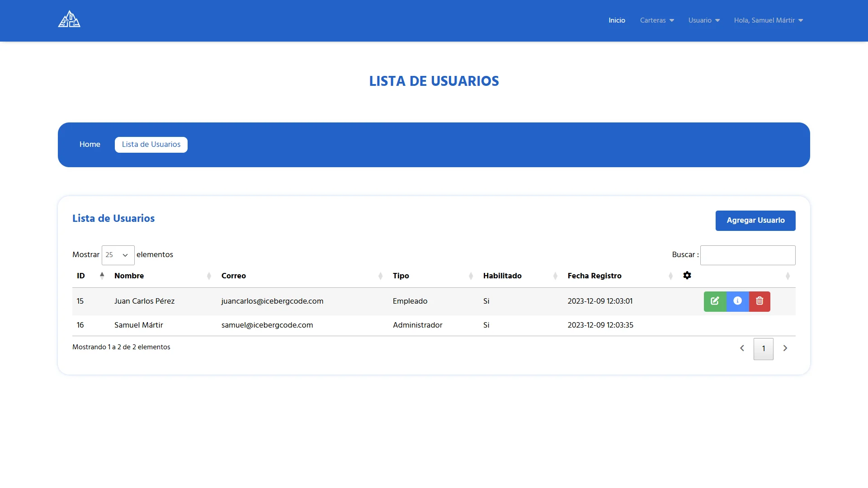Sort table by Habilitado column
This screenshot has height=488, width=868.
pyautogui.click(x=521, y=276)
